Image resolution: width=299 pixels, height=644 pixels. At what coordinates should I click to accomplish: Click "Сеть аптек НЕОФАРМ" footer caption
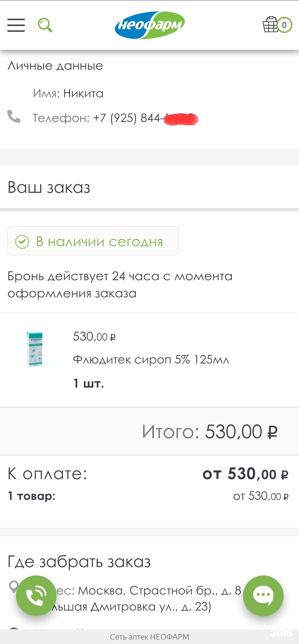click(x=149, y=637)
